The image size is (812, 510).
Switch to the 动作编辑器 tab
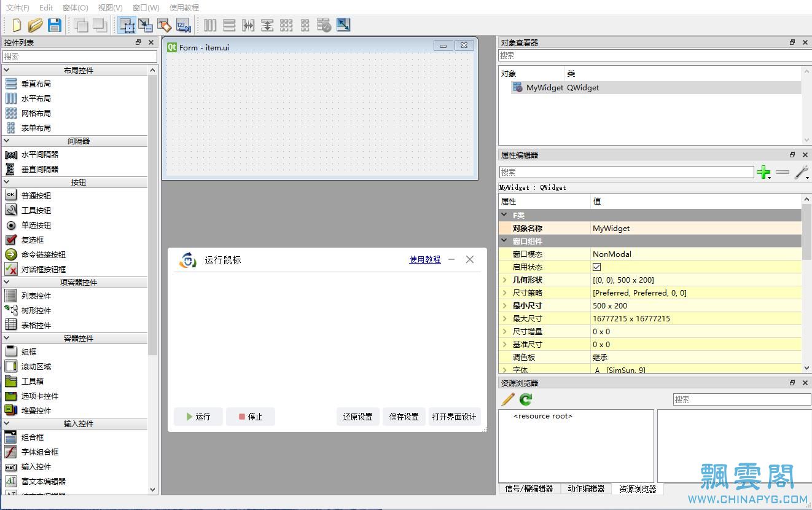(x=586, y=488)
